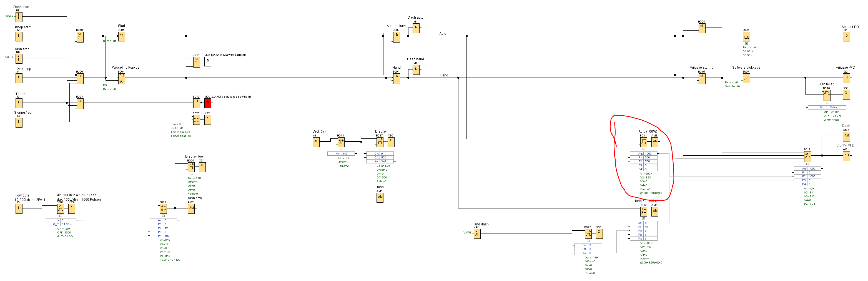
Task: Click the G_T 01:00s field of B002
Action: [61, 224]
